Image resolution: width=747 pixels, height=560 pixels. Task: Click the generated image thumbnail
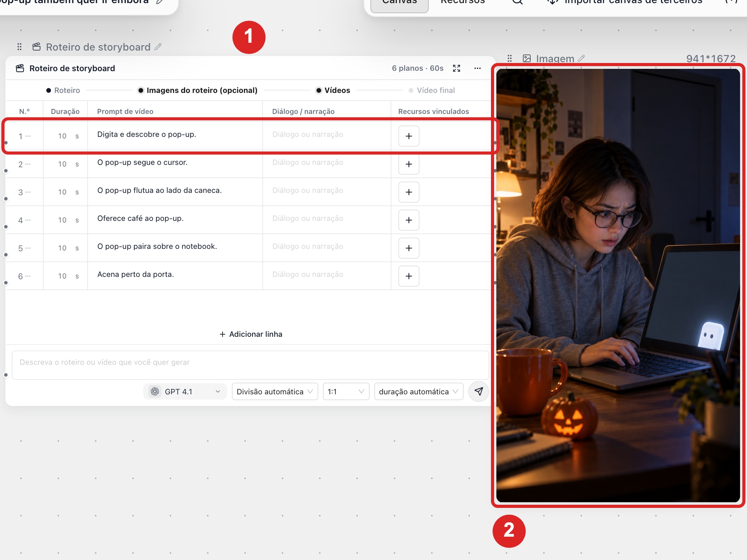coord(618,285)
